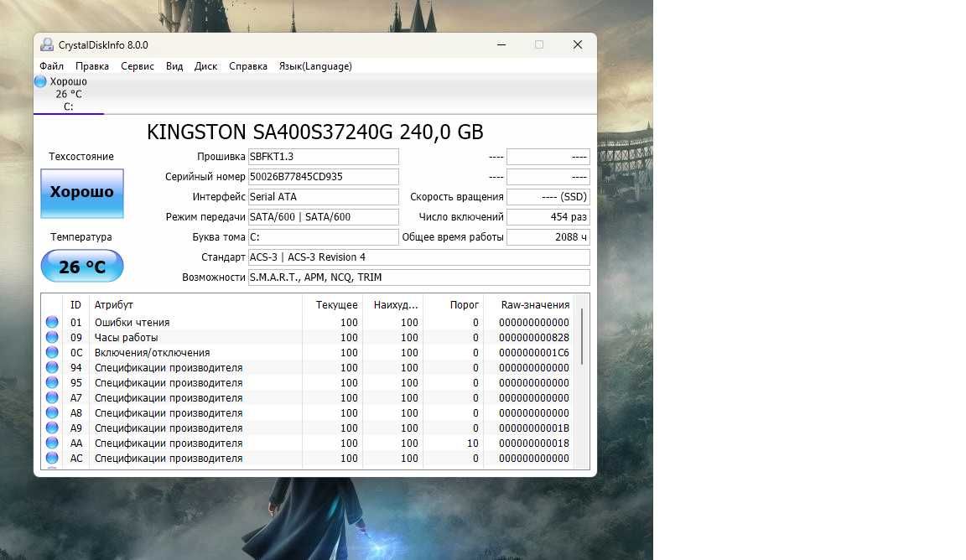
Task: Click the Возможности field S.M.A.R.T., APM, NCQ, TRIM
Action: pos(419,277)
